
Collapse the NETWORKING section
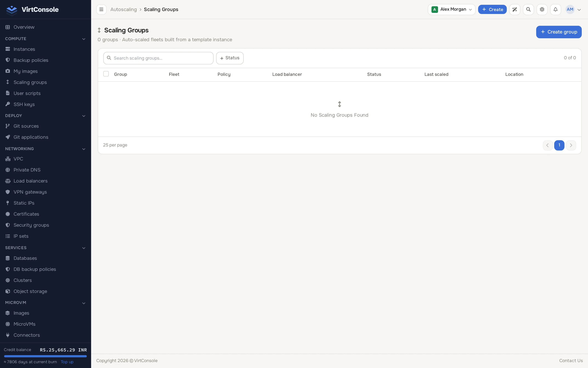click(84, 149)
